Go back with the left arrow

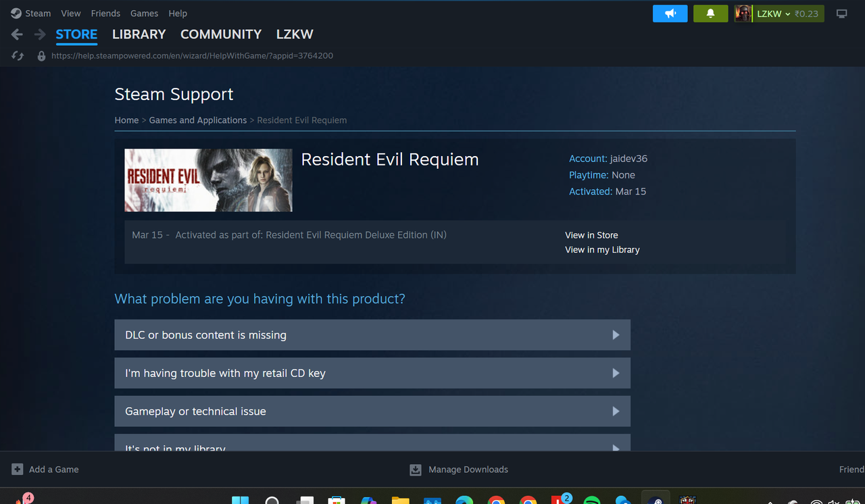[17, 34]
